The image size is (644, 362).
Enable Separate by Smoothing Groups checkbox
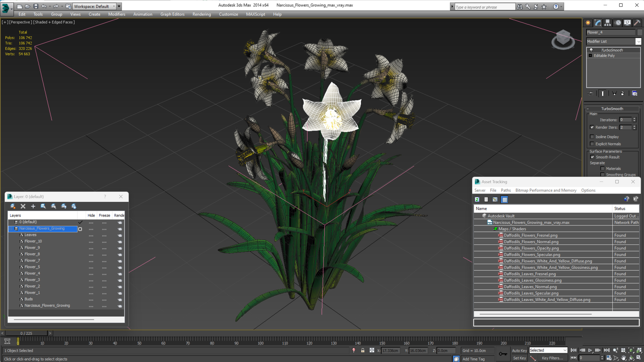[x=602, y=174]
